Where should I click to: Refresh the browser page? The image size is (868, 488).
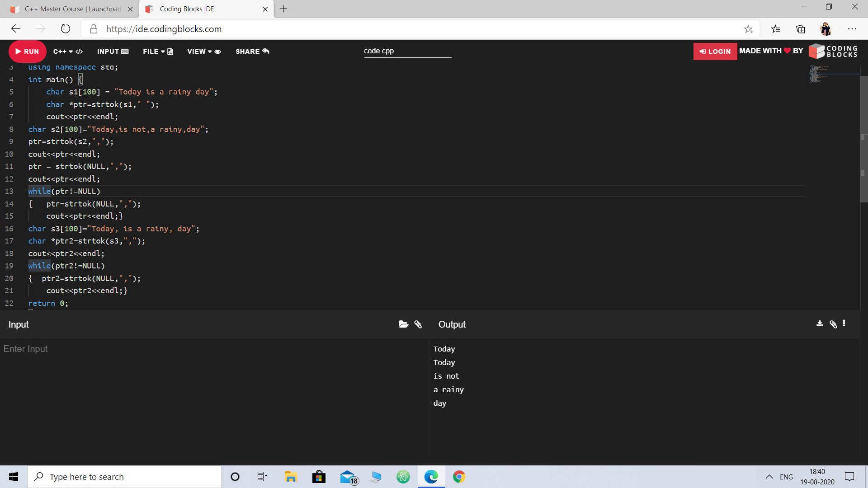click(x=66, y=29)
